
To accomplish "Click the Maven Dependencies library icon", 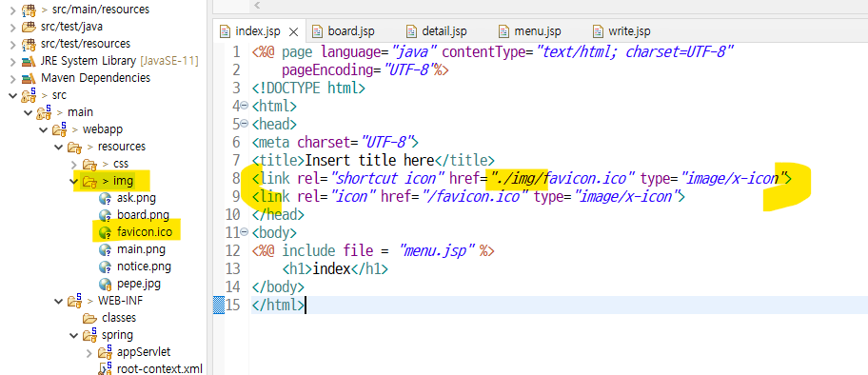I will pyautogui.click(x=29, y=78).
